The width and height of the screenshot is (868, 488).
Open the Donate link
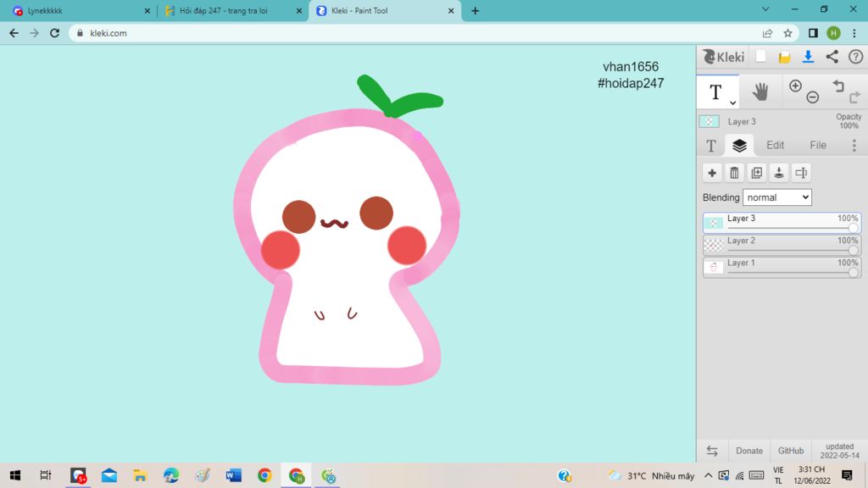[x=749, y=451]
